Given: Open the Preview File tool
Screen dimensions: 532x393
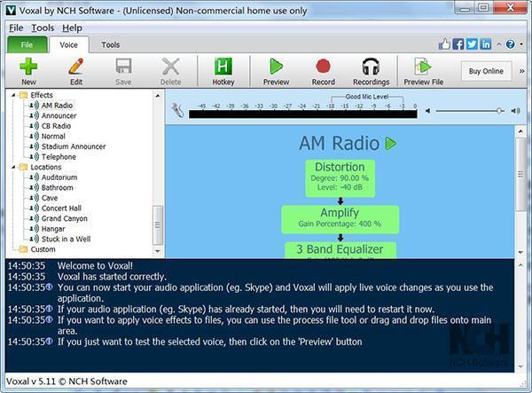Looking at the screenshot, I should (x=423, y=67).
